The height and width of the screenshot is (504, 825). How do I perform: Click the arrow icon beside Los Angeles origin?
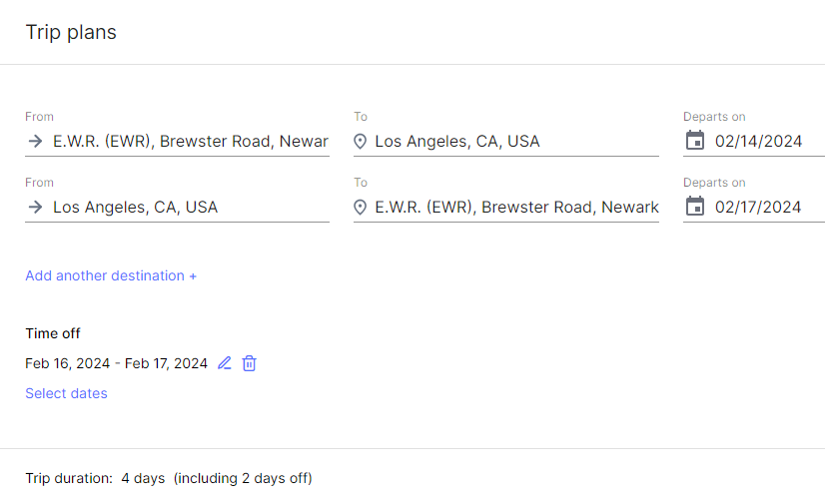35,207
